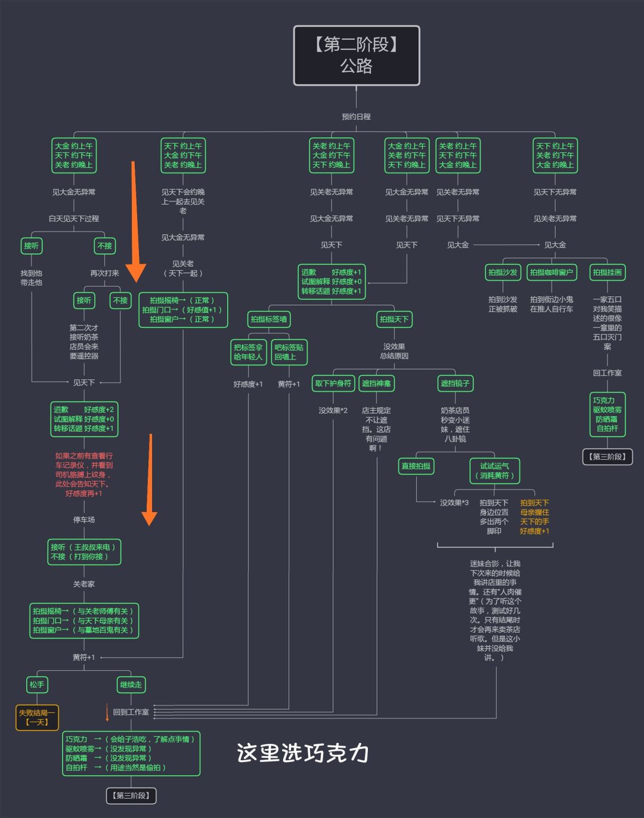Viewport: 644px width, 818px height.
Task: Click the 这里选巧克力 caption
Action: (303, 753)
